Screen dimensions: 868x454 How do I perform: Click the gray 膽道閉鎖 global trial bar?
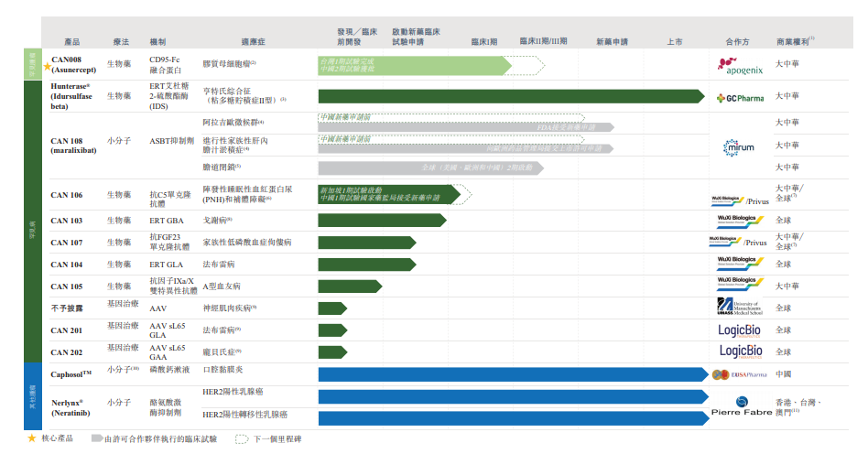tap(430, 168)
